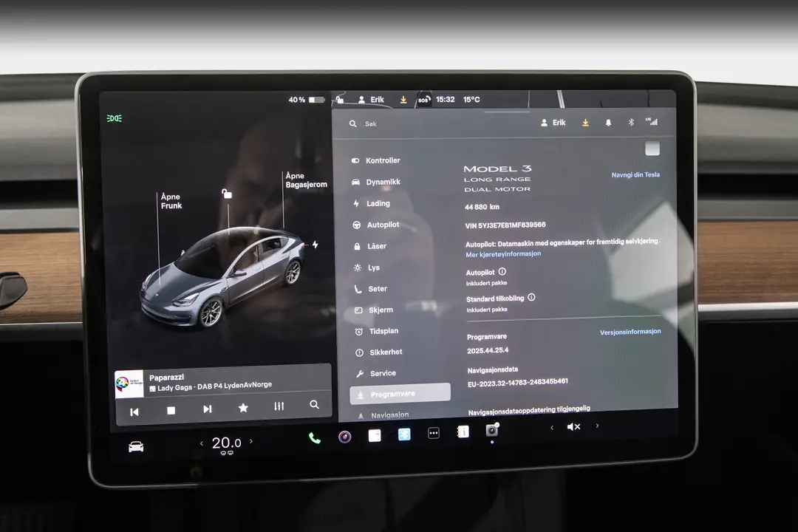Open the Service menu
Viewport: 798px width, 532px height.
[x=375, y=373]
